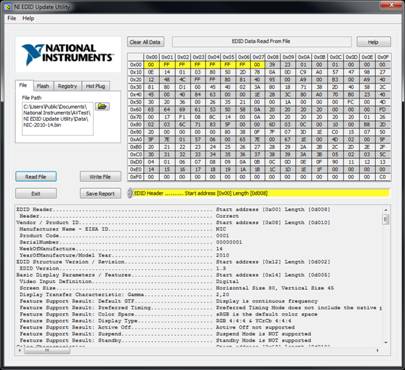Click highlighted cell at row 0x00 column 0x00
This screenshot has height=370, width=405.
(x=151, y=65)
